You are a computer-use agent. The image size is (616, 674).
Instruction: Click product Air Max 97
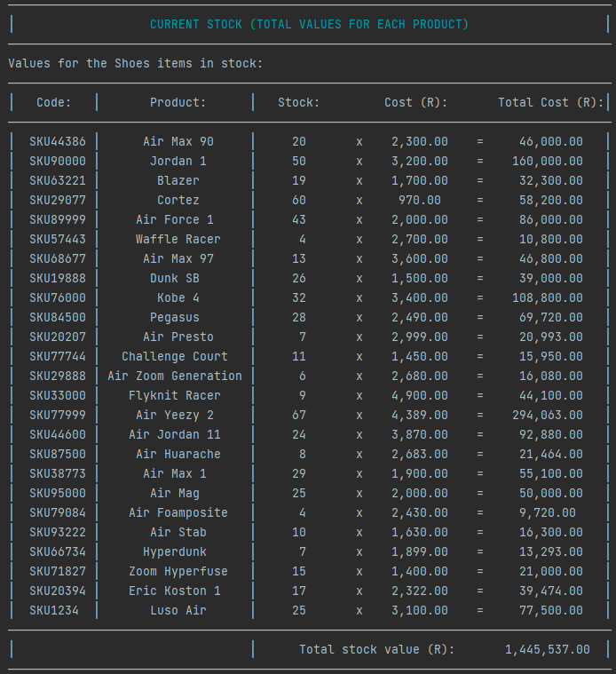(178, 258)
